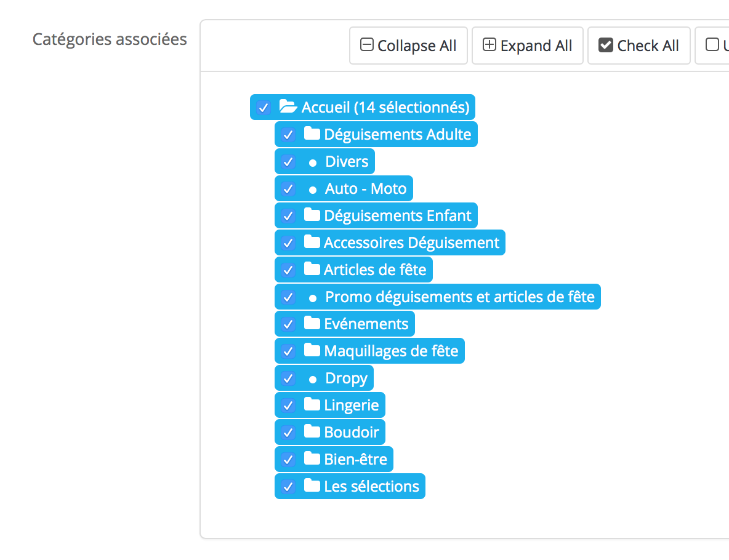
Task: Click the open folder icon beside Accueil
Action: pyautogui.click(x=288, y=107)
